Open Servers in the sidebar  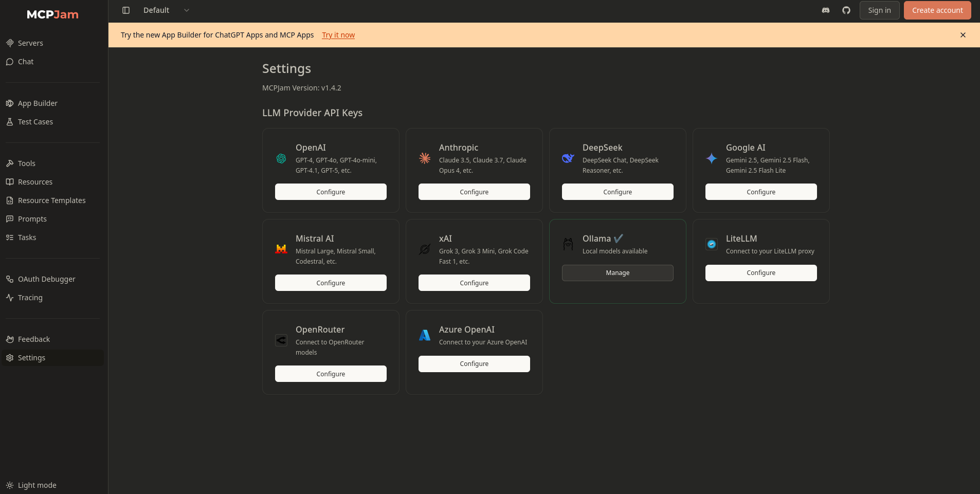52,43
